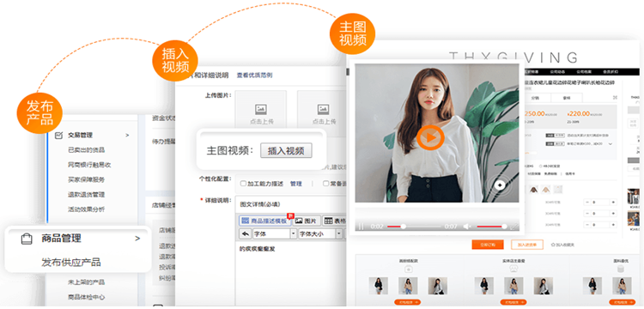
Task: Select the brown garment color swatch
Action: [533, 189]
